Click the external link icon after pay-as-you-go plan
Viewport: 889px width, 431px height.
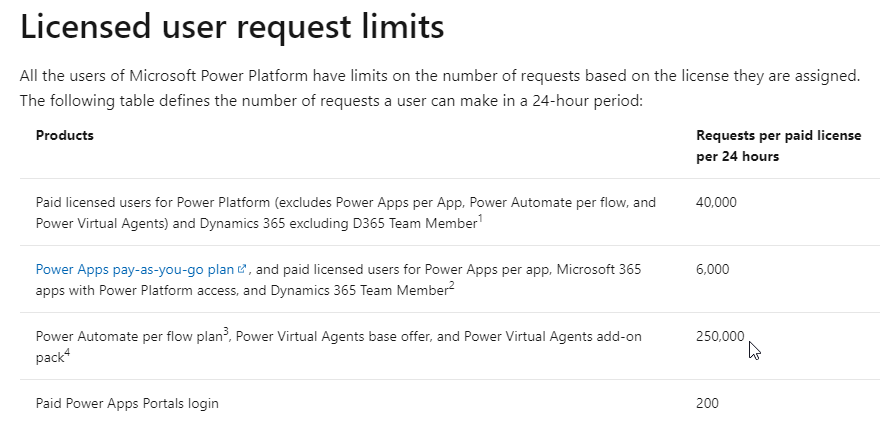pos(242,269)
